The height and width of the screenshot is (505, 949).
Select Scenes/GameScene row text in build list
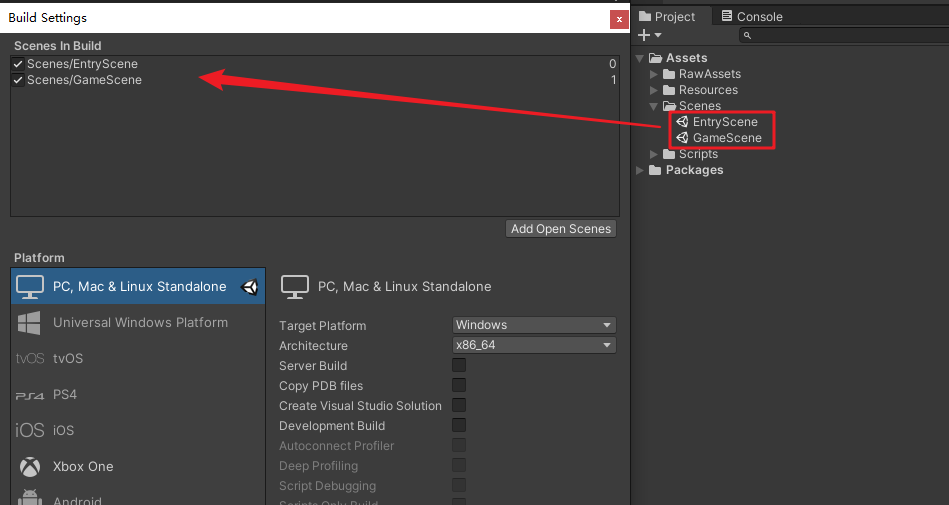point(84,79)
